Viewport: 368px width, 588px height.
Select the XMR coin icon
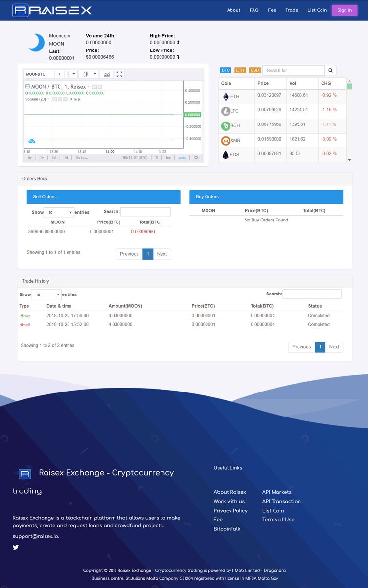(226, 141)
